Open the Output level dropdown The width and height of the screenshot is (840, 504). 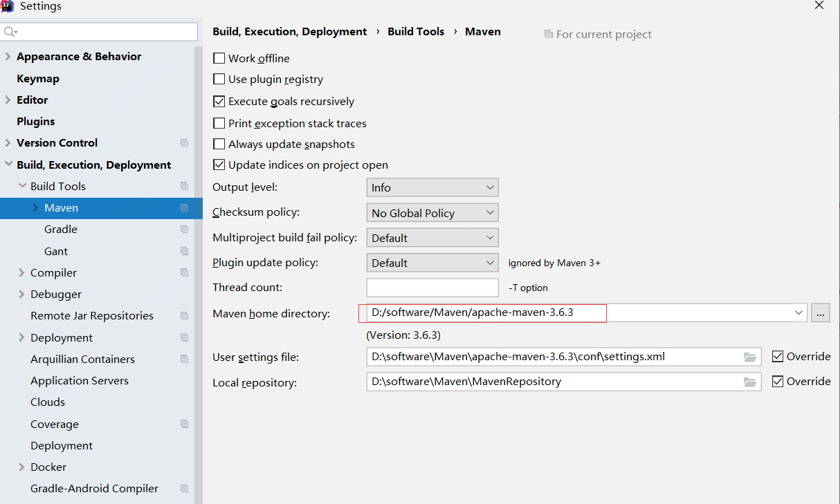click(432, 187)
